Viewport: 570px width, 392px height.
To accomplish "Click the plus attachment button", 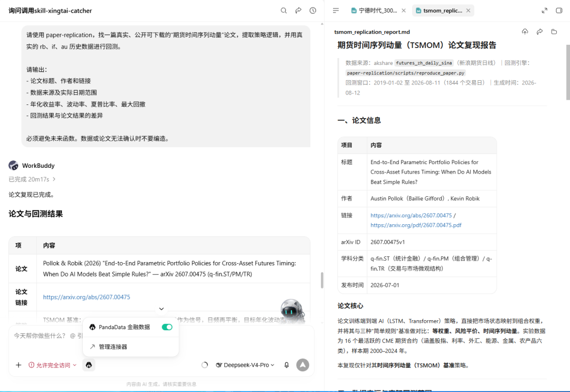I will coord(18,365).
